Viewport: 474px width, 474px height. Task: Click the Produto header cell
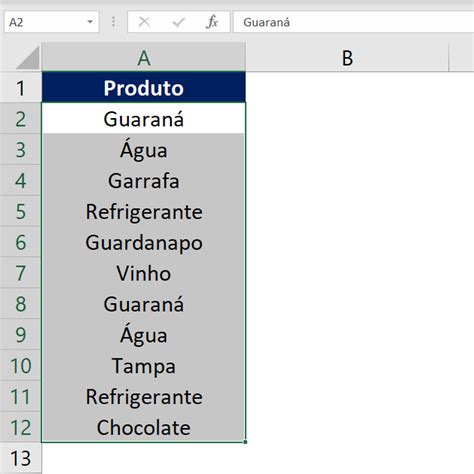point(144,87)
